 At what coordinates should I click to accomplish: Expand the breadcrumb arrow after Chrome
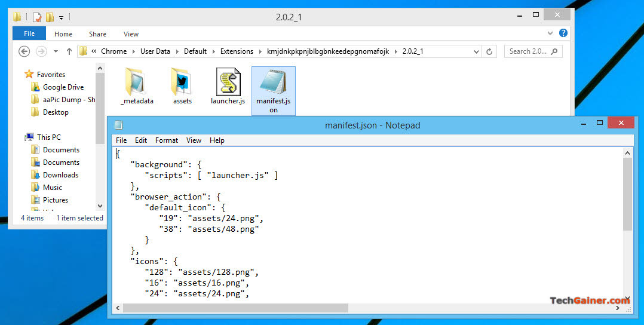[133, 51]
